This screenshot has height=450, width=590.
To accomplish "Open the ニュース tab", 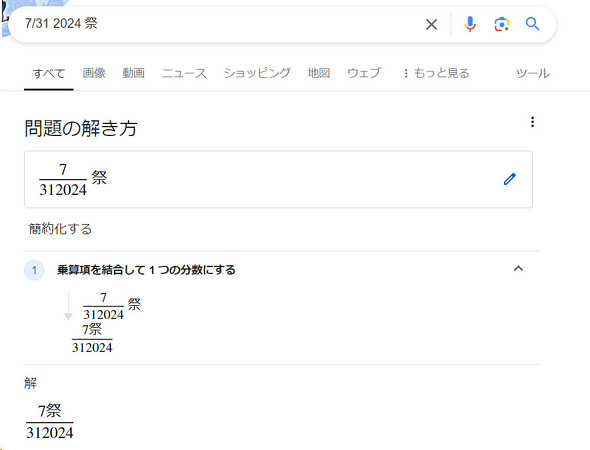I will (x=184, y=73).
